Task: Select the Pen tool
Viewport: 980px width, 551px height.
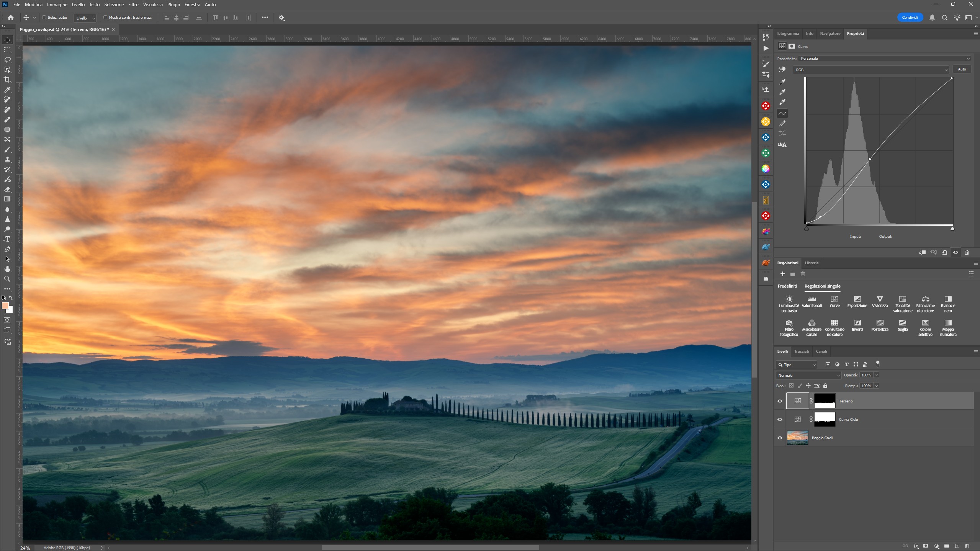Action: pyautogui.click(x=7, y=249)
